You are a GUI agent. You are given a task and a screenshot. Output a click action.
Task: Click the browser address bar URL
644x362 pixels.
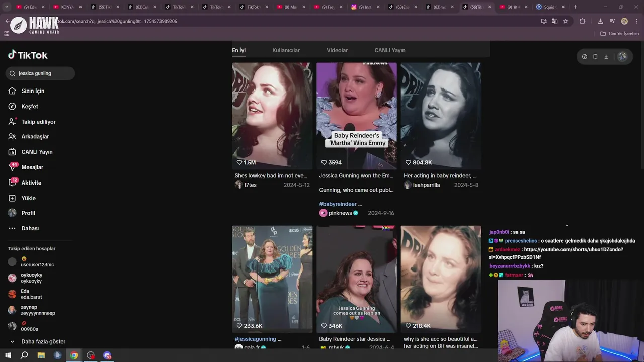(116, 21)
